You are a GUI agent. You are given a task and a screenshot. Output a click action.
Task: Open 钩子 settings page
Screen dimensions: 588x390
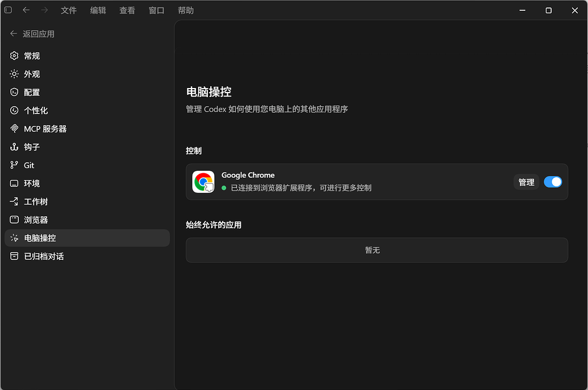[87, 147]
